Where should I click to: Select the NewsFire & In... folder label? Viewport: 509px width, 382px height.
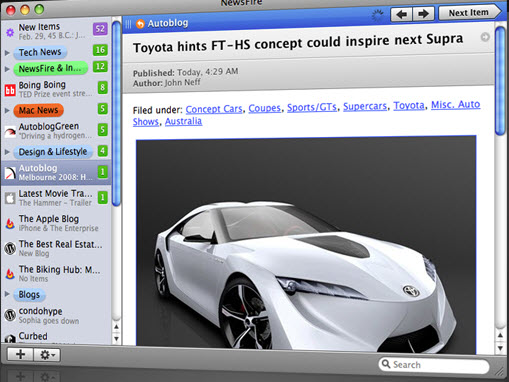(x=50, y=68)
